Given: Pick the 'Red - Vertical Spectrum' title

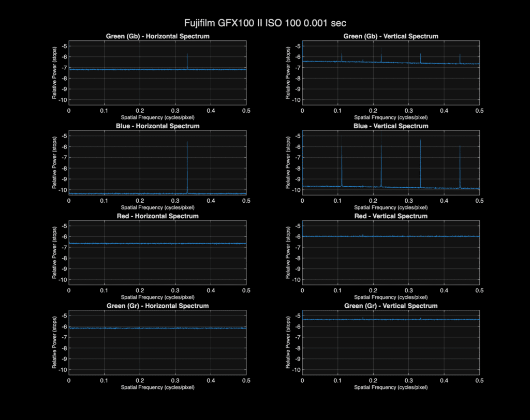Looking at the screenshot, I should 391,216.
